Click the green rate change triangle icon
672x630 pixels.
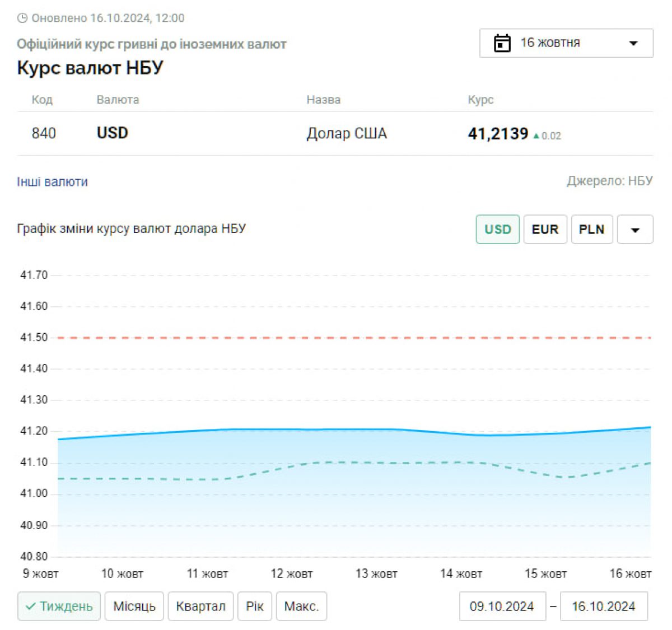click(x=536, y=136)
